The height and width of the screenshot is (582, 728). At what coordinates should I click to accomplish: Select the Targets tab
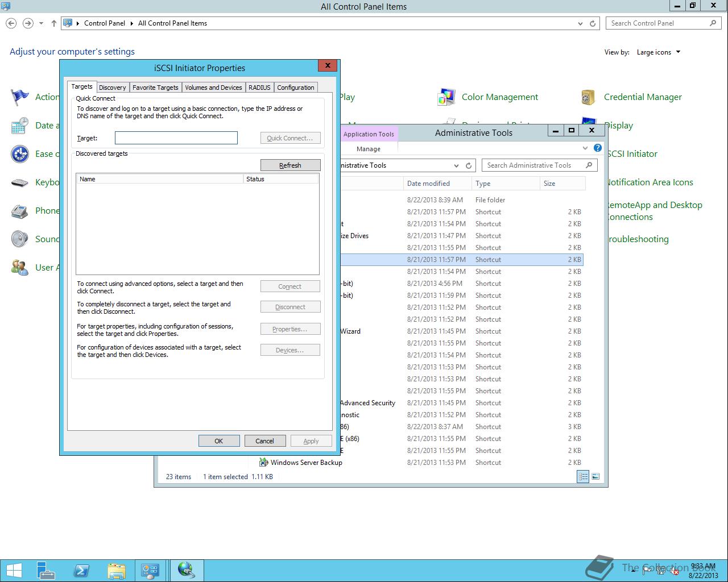[82, 86]
